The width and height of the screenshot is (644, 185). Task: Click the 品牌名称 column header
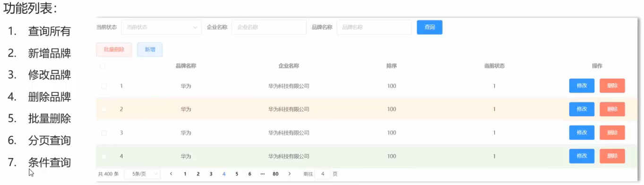pos(186,66)
